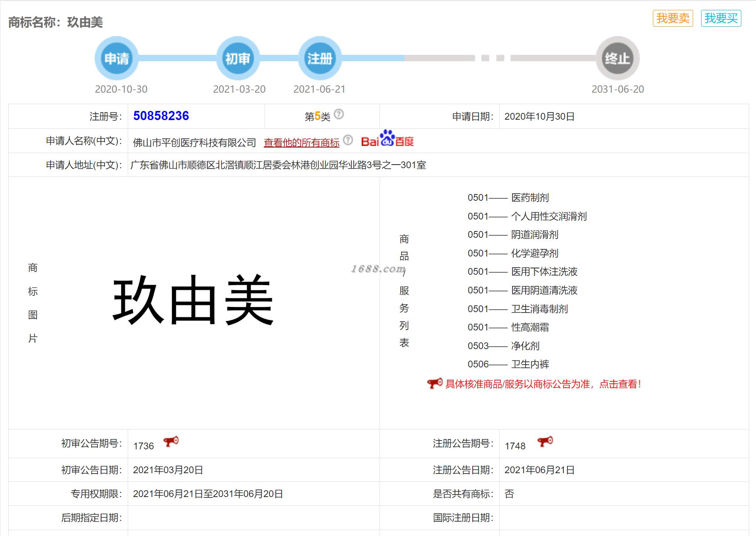Click 初审公告日期 value 2021年03月20日
756x536 pixels.
(x=168, y=470)
